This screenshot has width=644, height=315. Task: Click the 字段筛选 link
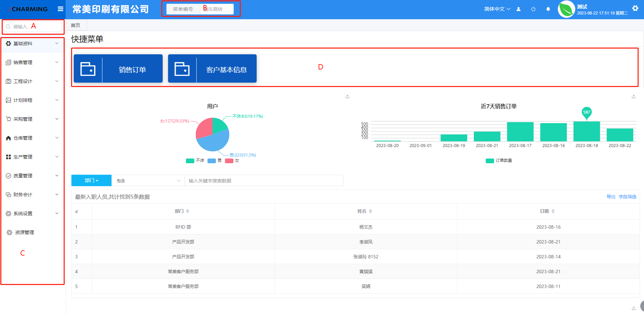[627, 197]
